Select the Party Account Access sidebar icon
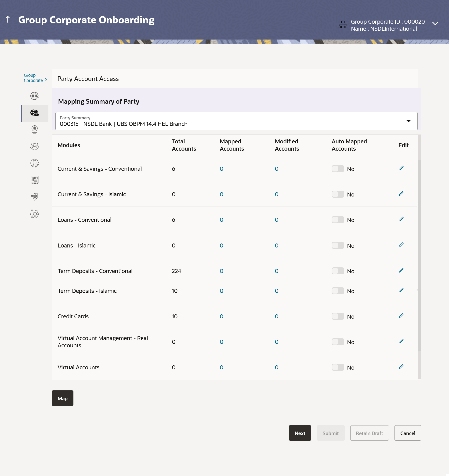The image size is (449, 476). (x=34, y=113)
